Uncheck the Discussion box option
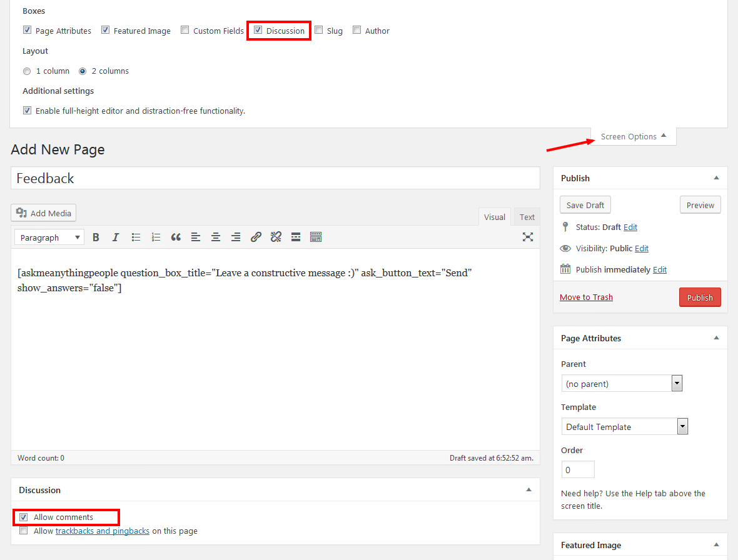Image resolution: width=738 pixels, height=560 pixels. click(258, 30)
